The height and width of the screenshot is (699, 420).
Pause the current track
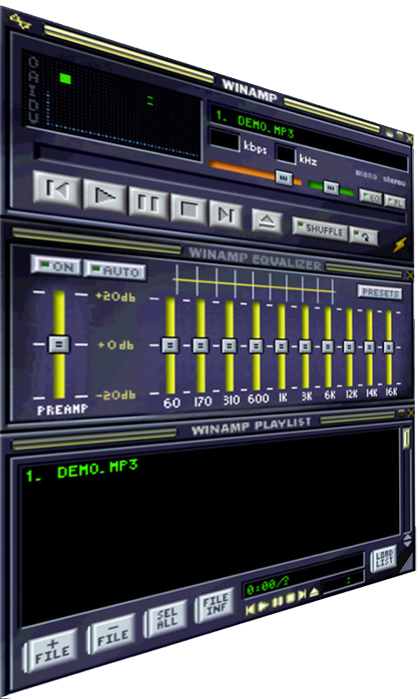pos(148,204)
